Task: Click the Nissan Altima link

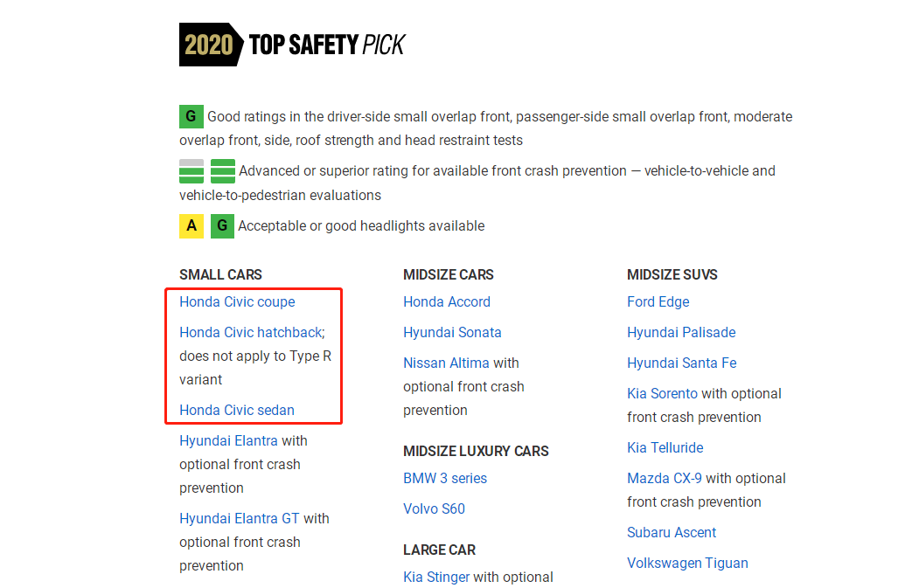Action: [x=446, y=363]
